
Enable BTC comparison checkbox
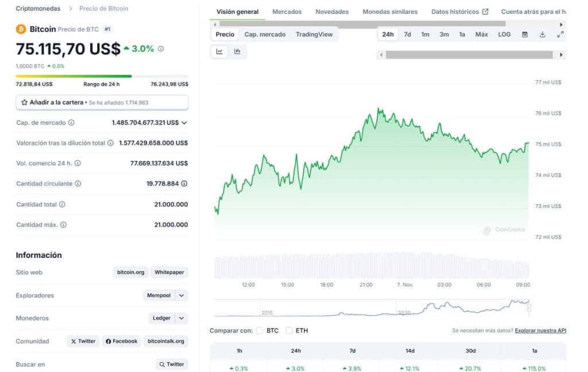(x=260, y=331)
